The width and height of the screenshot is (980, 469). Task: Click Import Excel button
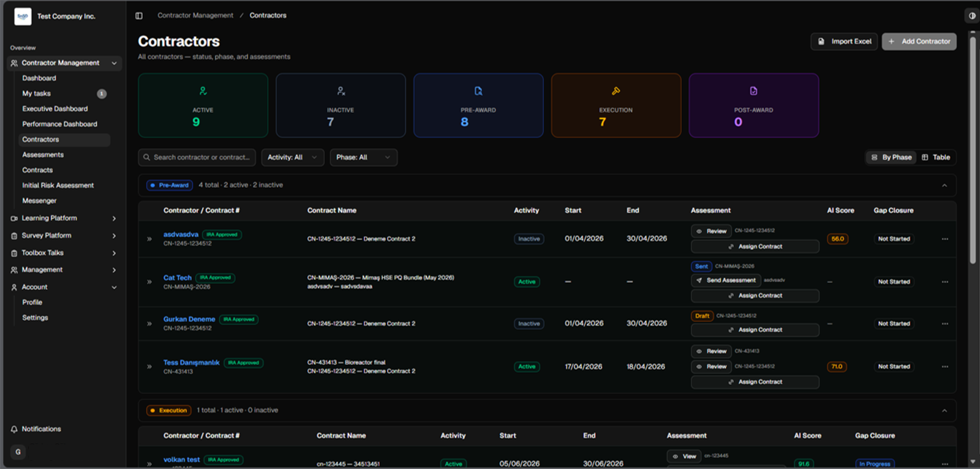click(844, 42)
